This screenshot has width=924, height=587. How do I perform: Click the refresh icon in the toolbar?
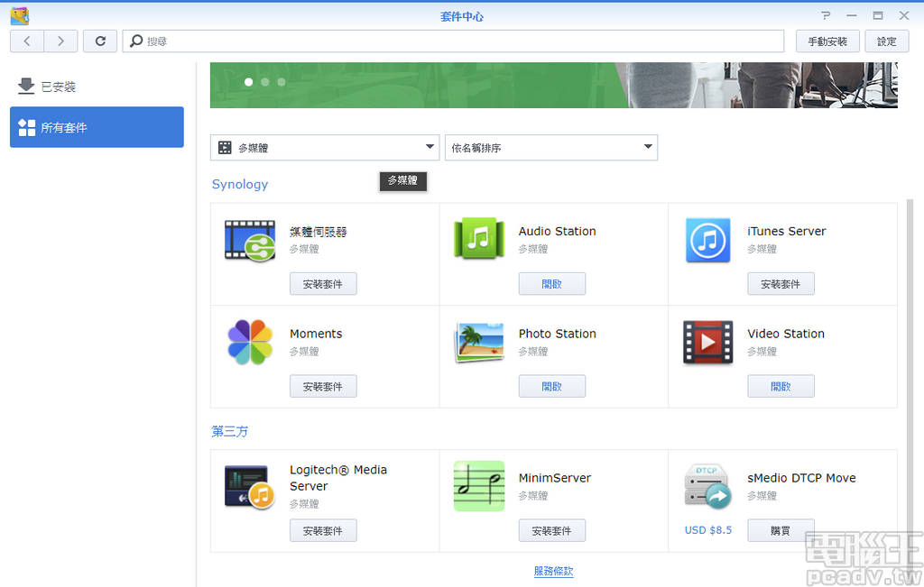(x=100, y=41)
